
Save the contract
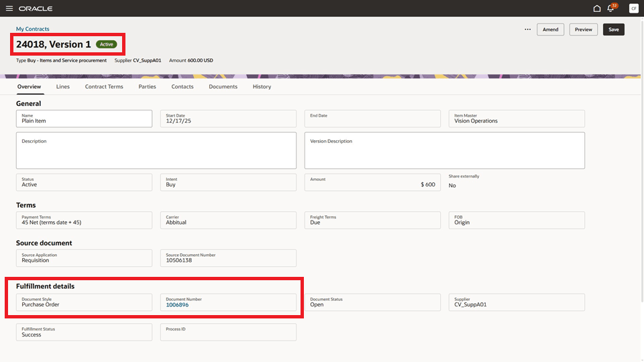click(x=614, y=29)
